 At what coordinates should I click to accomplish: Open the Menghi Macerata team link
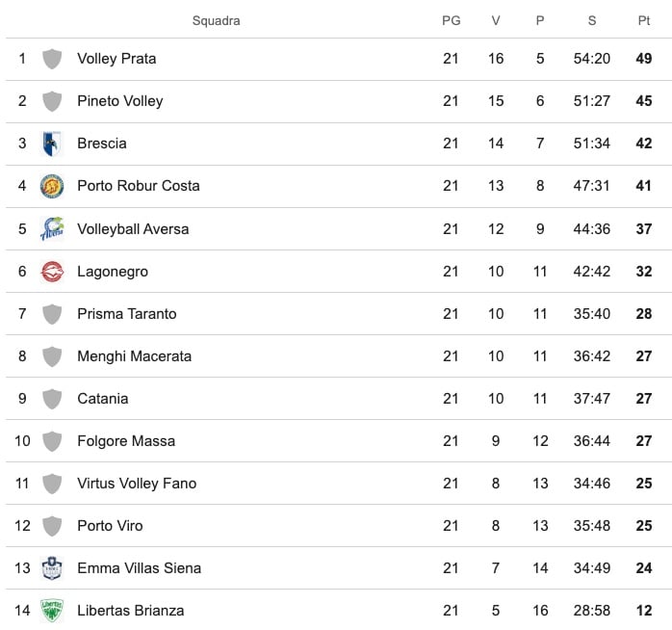pos(135,356)
